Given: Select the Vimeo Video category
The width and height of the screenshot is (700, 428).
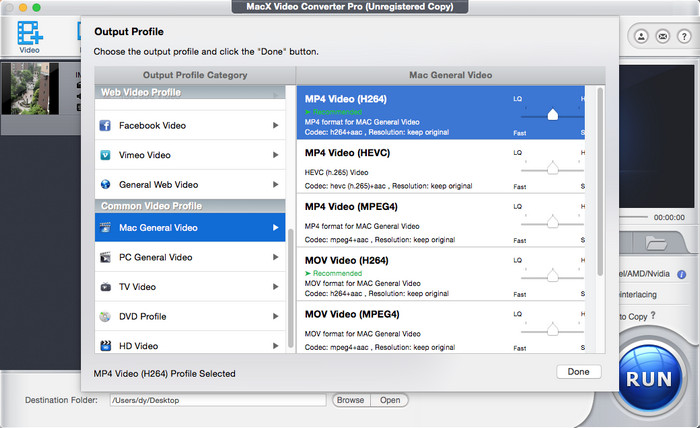Looking at the screenshot, I should (190, 155).
